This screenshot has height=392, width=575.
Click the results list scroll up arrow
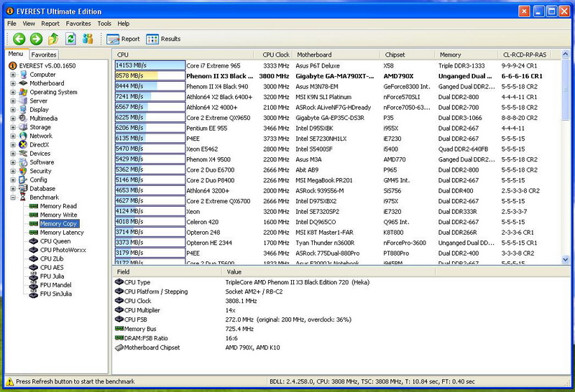coord(565,55)
